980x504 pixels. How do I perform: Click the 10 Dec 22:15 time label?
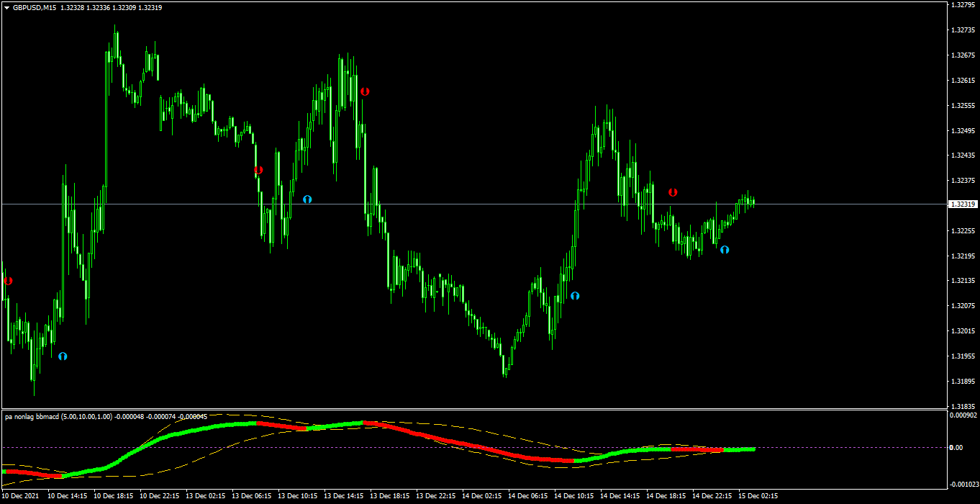pos(160,497)
